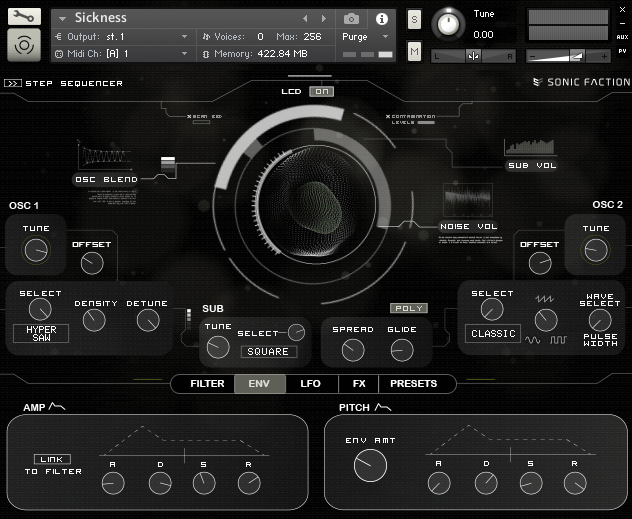Open the CLASSIC oscillator type selector
The width and height of the screenshot is (632, 519).
pyautogui.click(x=493, y=334)
